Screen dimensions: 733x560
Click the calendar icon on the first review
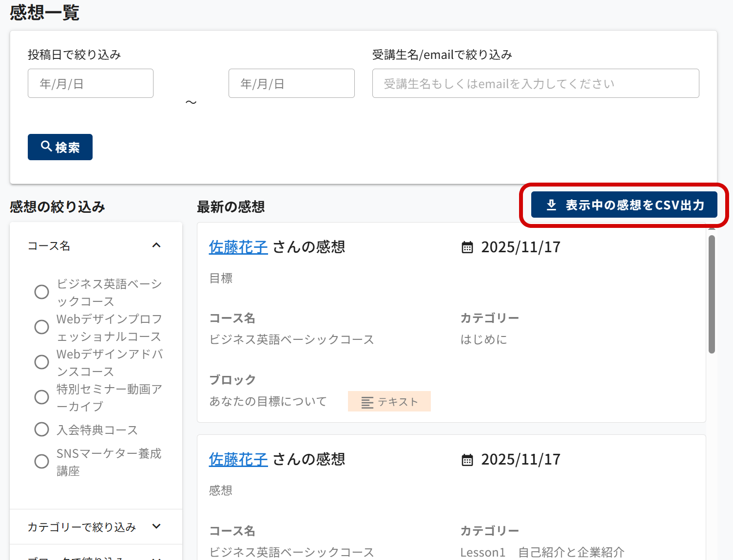(x=467, y=247)
